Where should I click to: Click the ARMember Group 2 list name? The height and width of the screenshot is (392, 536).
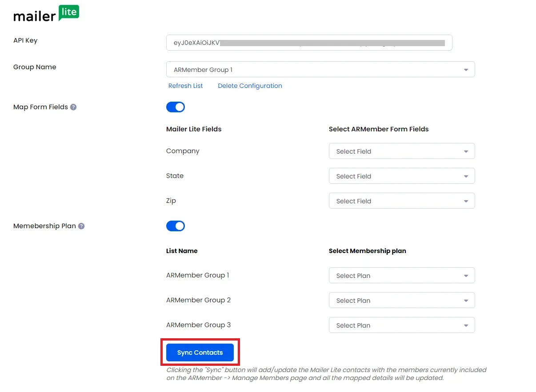198,300
